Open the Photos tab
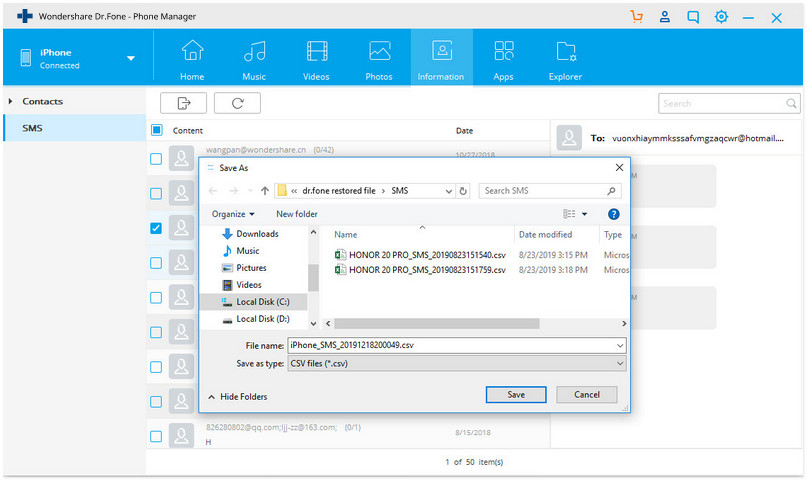 pos(379,60)
